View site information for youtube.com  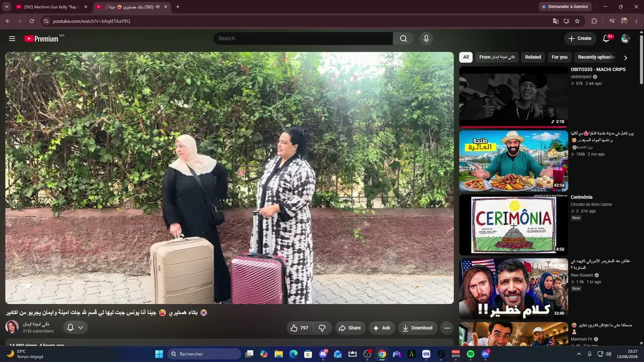46,21
